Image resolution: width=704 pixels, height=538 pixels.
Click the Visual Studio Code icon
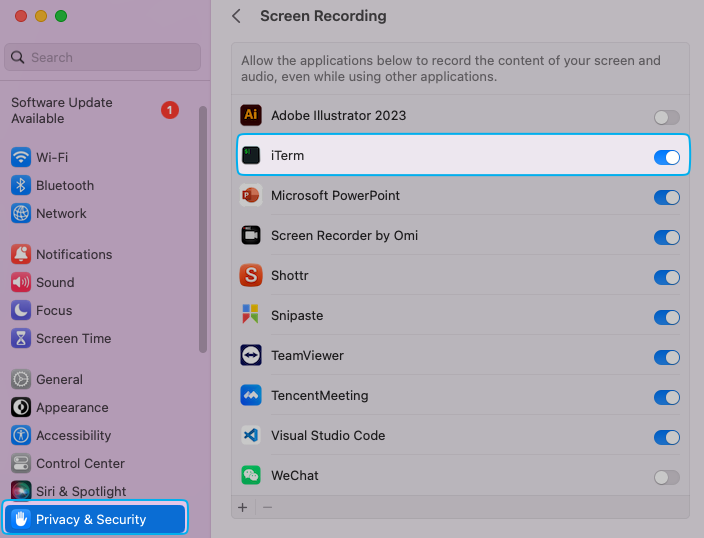click(251, 436)
